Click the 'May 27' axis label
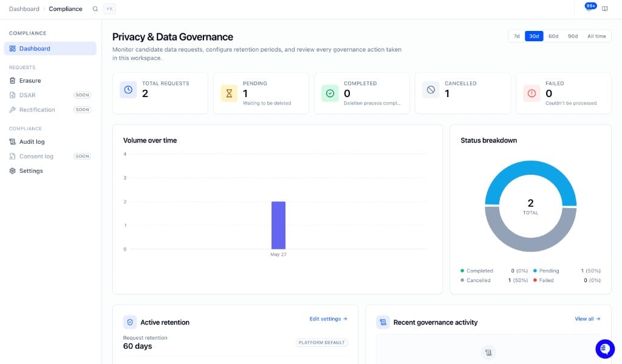Image resolution: width=622 pixels, height=364 pixels. (x=278, y=254)
